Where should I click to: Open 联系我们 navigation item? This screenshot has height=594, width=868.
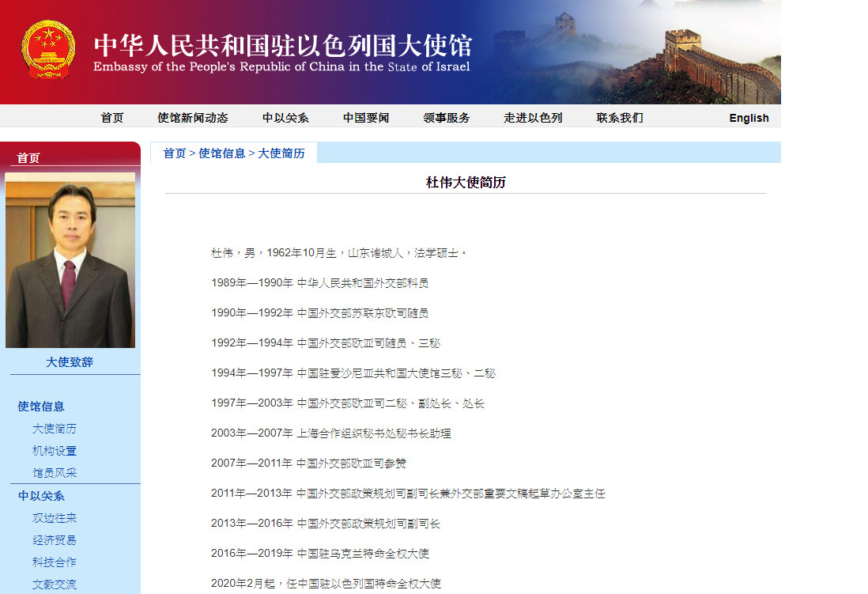coord(620,118)
